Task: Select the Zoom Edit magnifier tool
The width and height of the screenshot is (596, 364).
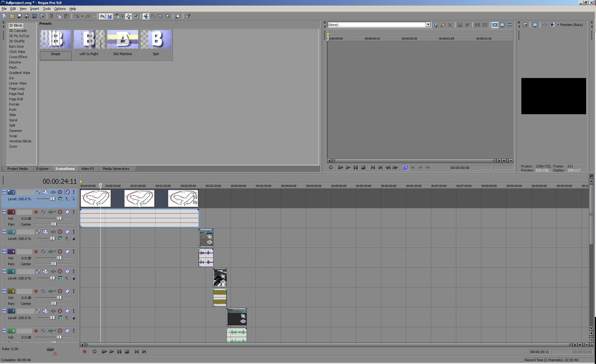Action: (x=168, y=16)
